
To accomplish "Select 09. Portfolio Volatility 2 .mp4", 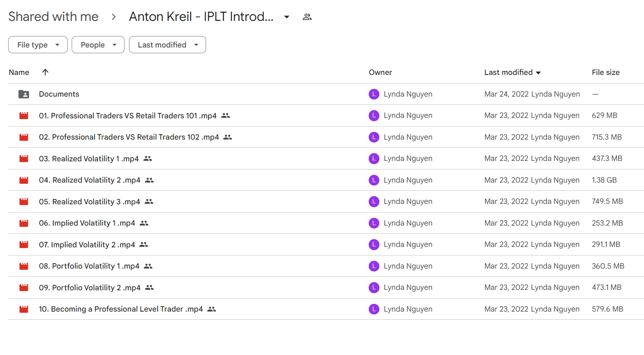I will (x=90, y=287).
